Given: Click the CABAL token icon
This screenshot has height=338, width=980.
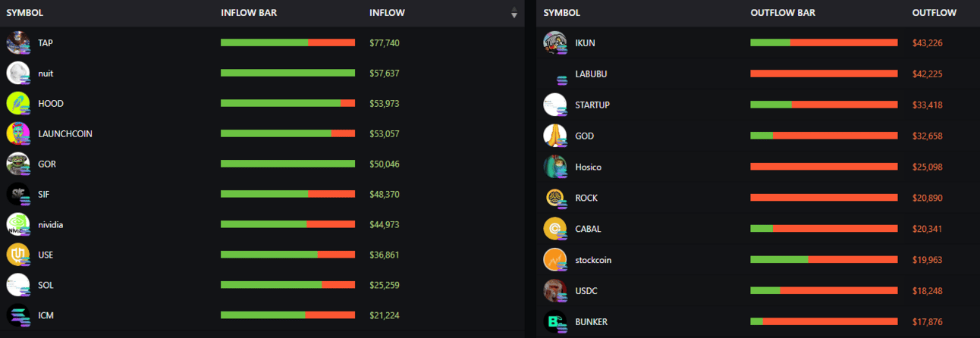Looking at the screenshot, I should pos(556,229).
